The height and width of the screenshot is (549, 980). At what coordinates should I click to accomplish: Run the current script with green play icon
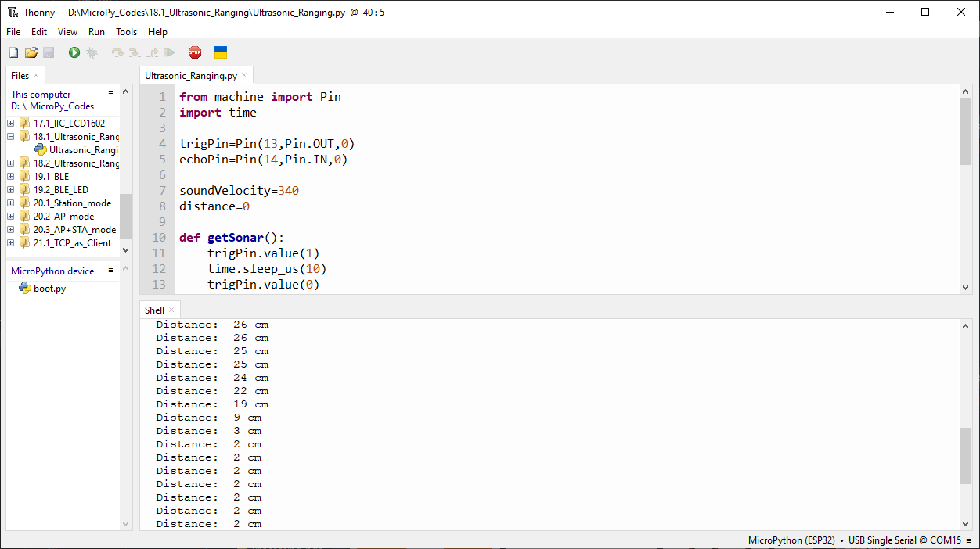[74, 52]
